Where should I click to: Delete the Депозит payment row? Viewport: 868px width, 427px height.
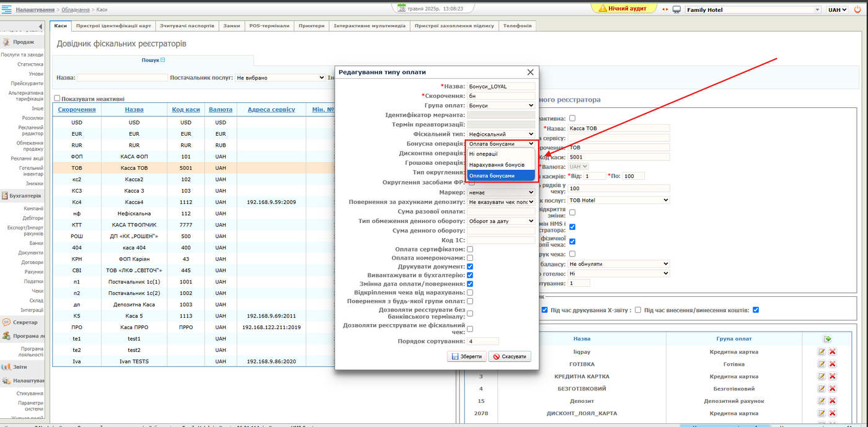833,401
